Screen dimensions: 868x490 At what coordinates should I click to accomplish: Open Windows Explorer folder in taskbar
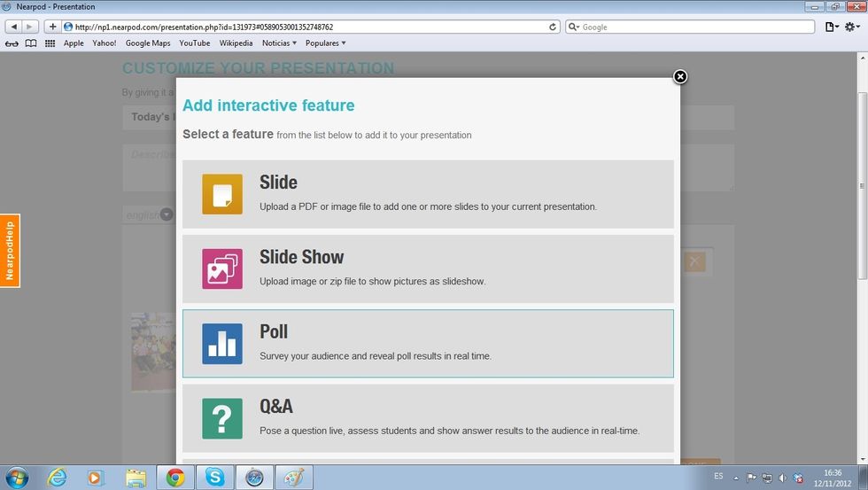[136, 478]
